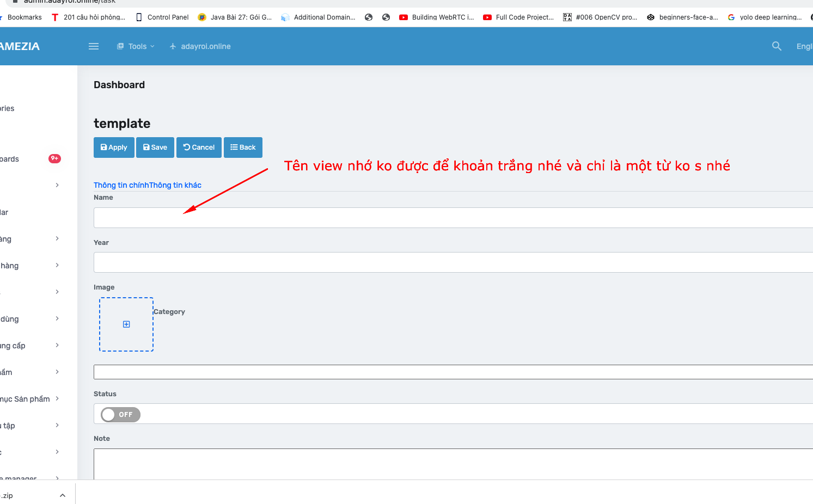Click inside the Note text area
This screenshot has height=504, width=813.
[453, 464]
